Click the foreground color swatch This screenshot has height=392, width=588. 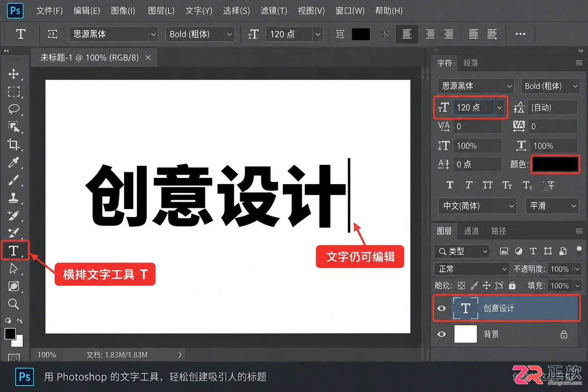[x=10, y=334]
